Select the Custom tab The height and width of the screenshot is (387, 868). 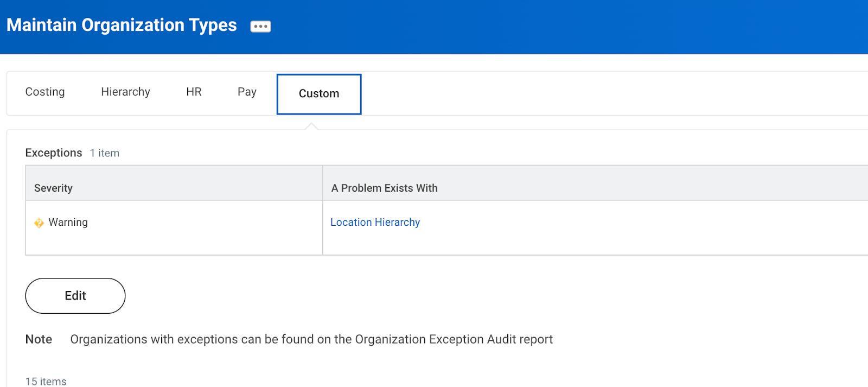pos(319,94)
